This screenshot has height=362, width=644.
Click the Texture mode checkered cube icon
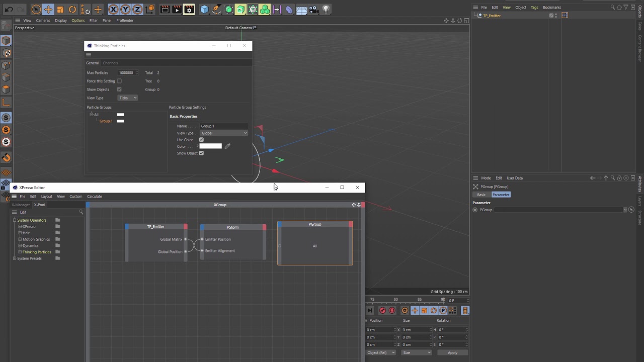6,53
